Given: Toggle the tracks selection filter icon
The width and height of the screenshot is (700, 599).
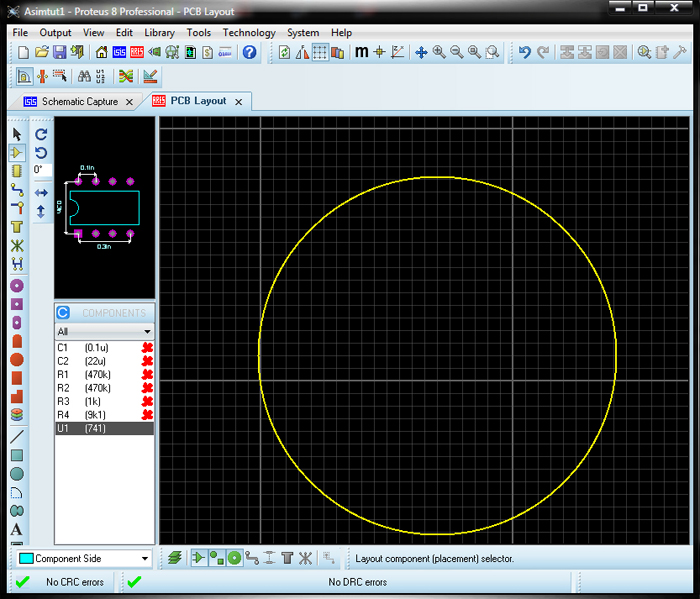Looking at the screenshot, I should tap(252, 558).
